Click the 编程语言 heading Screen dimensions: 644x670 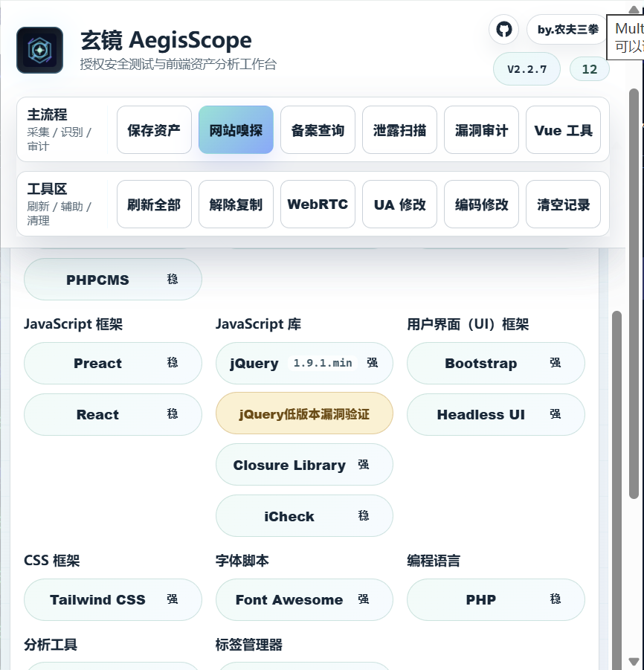click(434, 560)
